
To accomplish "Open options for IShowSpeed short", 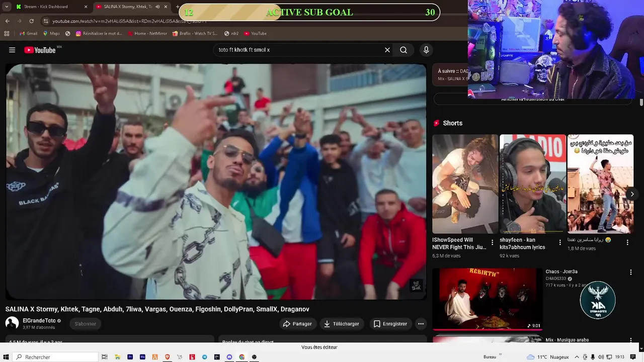I will [x=493, y=242].
